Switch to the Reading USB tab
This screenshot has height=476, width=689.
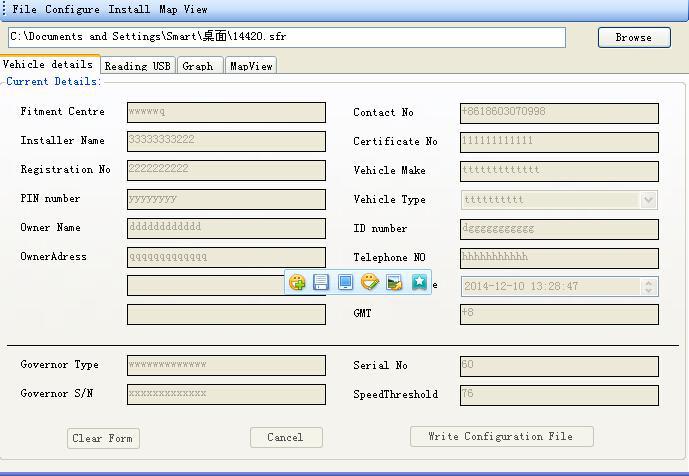[138, 66]
